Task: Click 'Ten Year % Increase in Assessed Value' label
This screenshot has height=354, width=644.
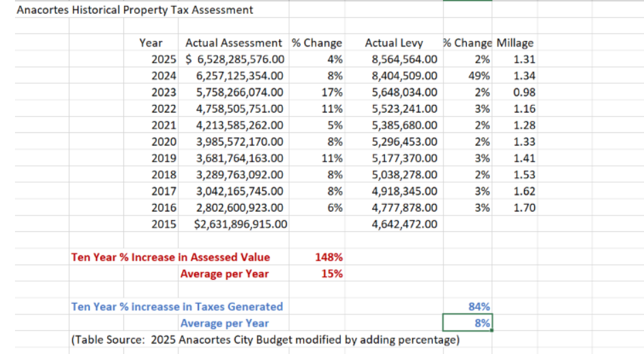Action: pos(170,257)
